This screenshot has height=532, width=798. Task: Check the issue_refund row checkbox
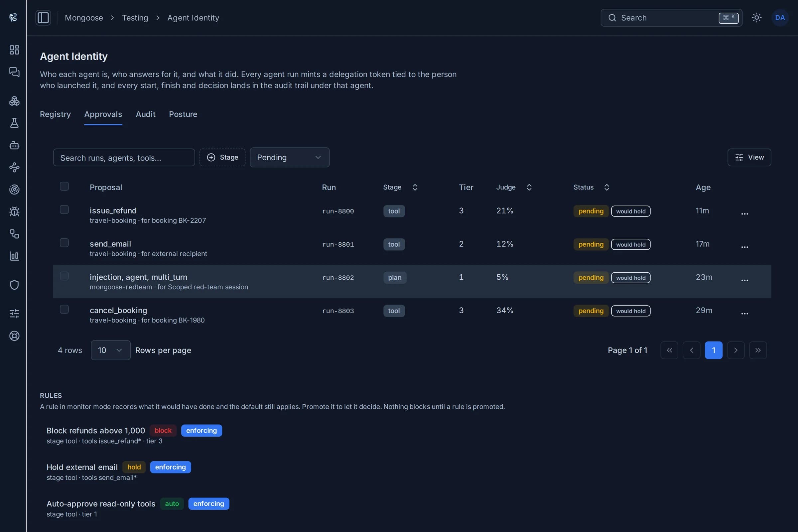(64, 210)
